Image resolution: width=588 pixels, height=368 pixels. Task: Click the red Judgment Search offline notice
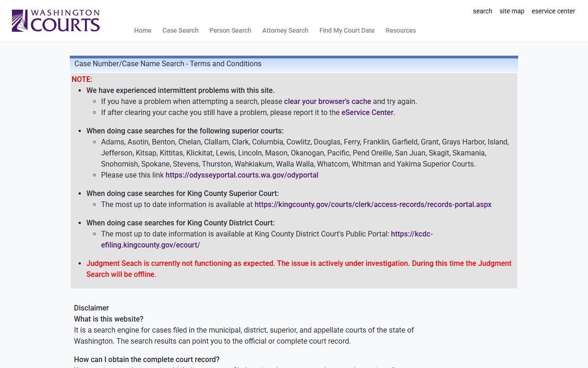tap(299, 269)
